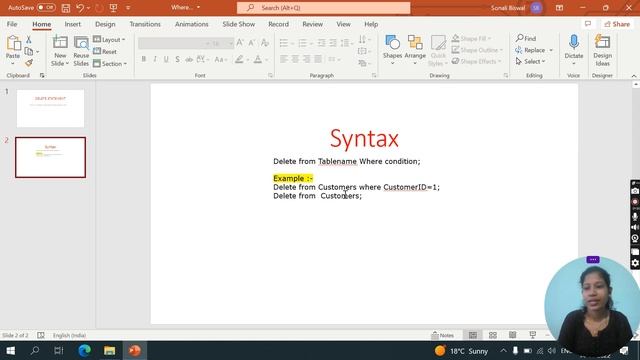The width and height of the screenshot is (640, 360).
Task: Click Quick Styles
Action: [x=438, y=51]
